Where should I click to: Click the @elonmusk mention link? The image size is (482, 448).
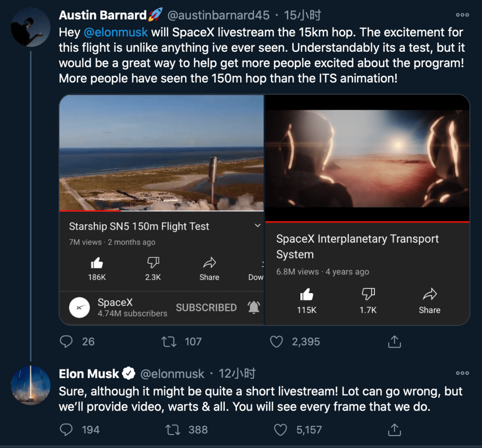point(116,33)
